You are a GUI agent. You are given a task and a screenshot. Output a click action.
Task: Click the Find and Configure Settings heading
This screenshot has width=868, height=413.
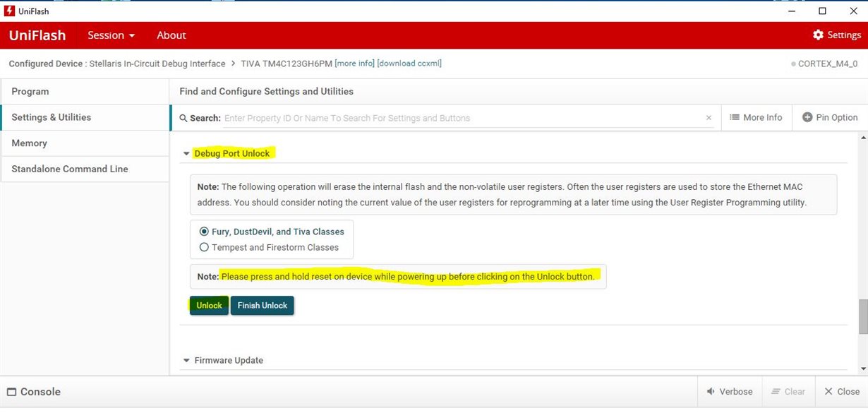click(x=267, y=91)
